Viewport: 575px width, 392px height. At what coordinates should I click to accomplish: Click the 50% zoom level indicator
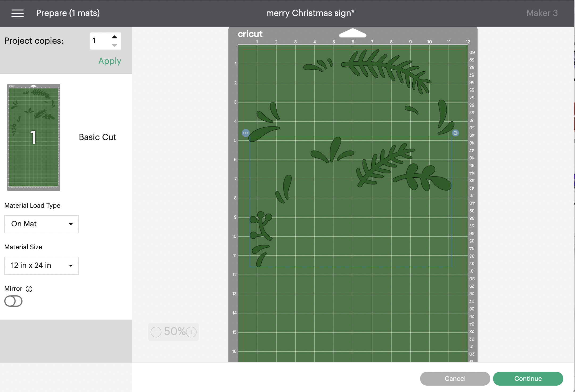[x=174, y=332]
